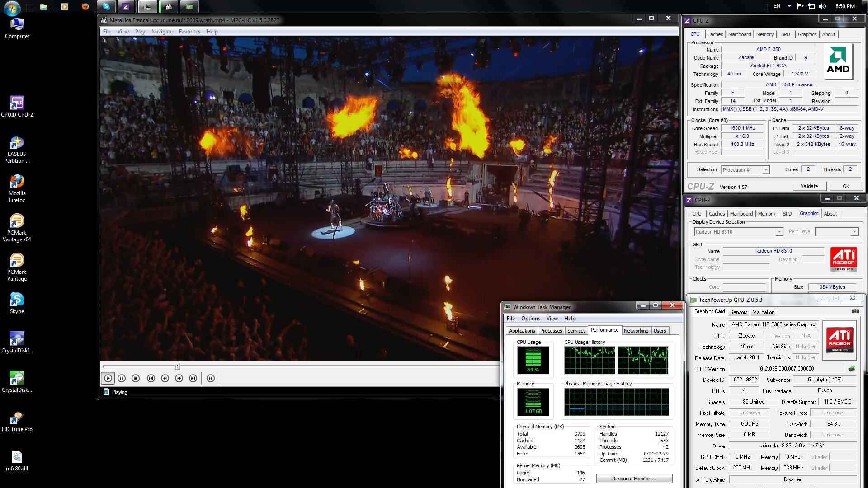Click the rewind (decrease speed) button
The image size is (868, 488).
(165, 378)
